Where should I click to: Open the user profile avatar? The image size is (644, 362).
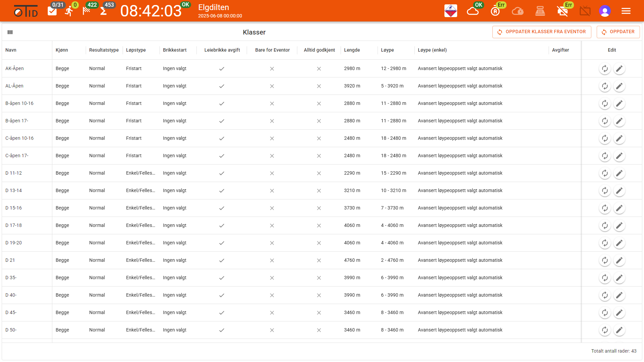605,11
